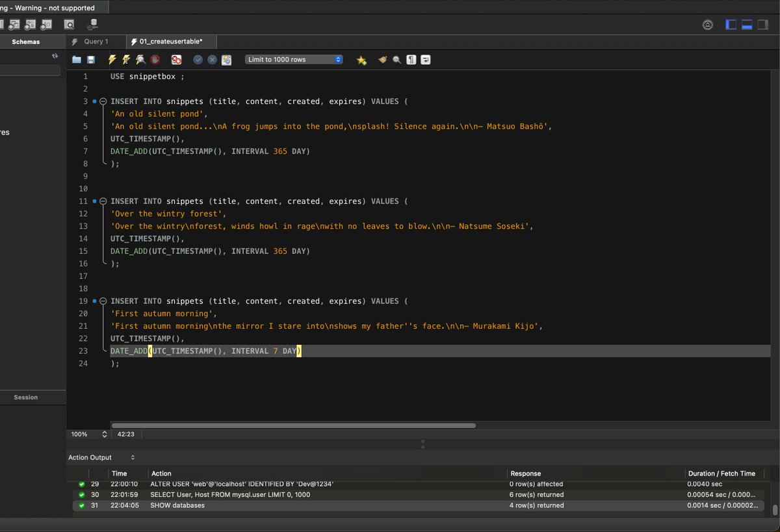Select the ALTER USER output row 29
This screenshot has width=780, height=532.
(418, 485)
